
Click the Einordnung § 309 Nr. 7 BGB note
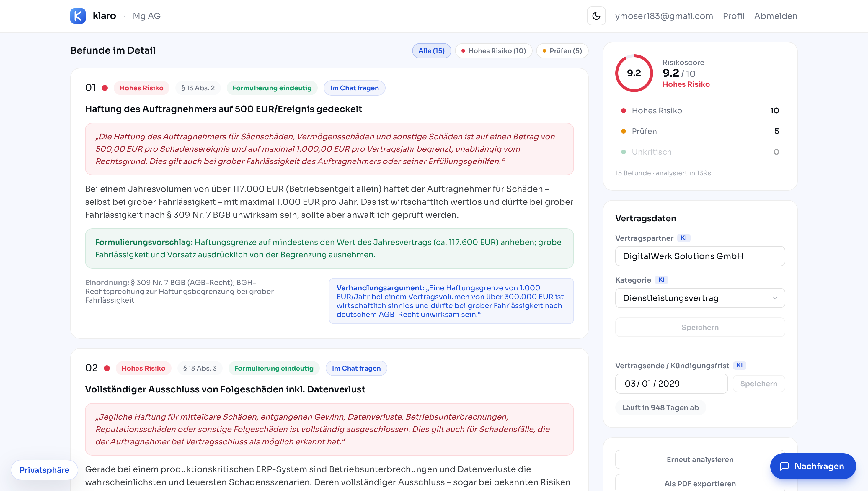click(x=179, y=291)
